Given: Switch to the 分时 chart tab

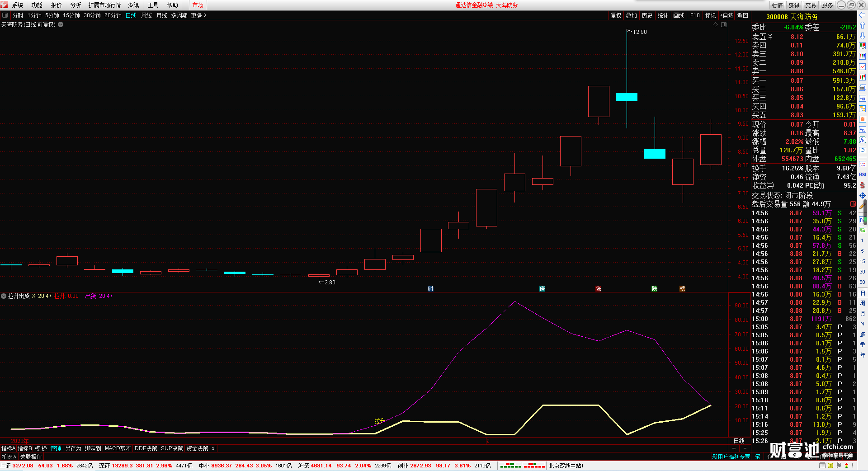Looking at the screenshot, I should pyautogui.click(x=18, y=15).
